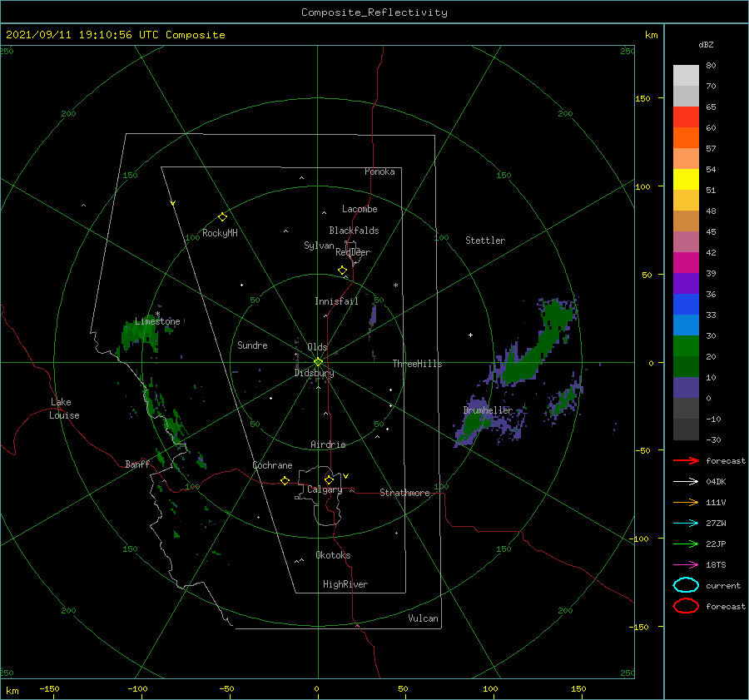Click the km unit label at bottom-left corner
The height and width of the screenshot is (700, 749).
[12, 691]
